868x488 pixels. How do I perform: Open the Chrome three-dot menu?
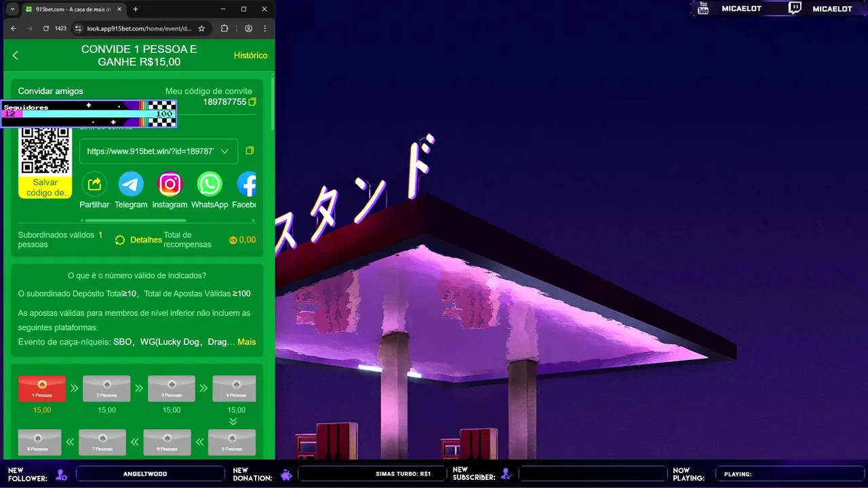(x=264, y=28)
